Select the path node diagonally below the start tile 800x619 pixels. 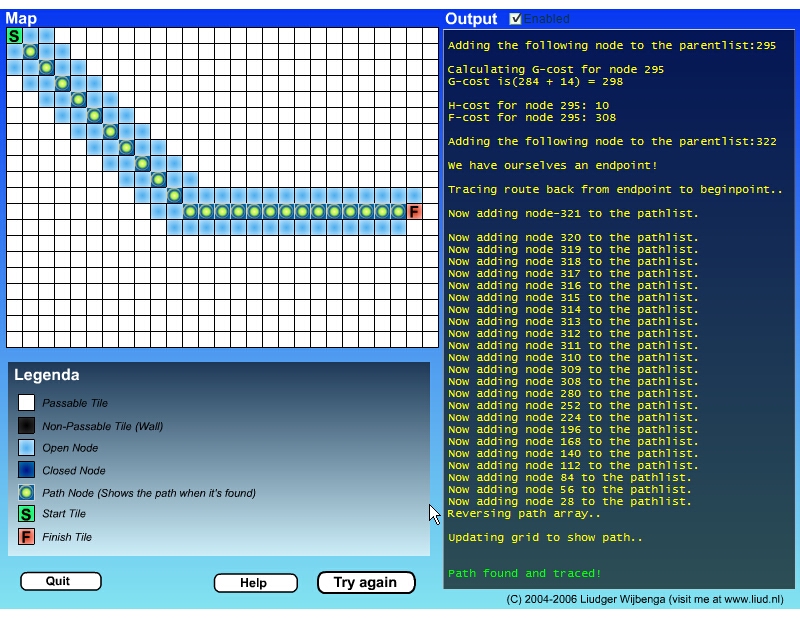(x=30, y=52)
